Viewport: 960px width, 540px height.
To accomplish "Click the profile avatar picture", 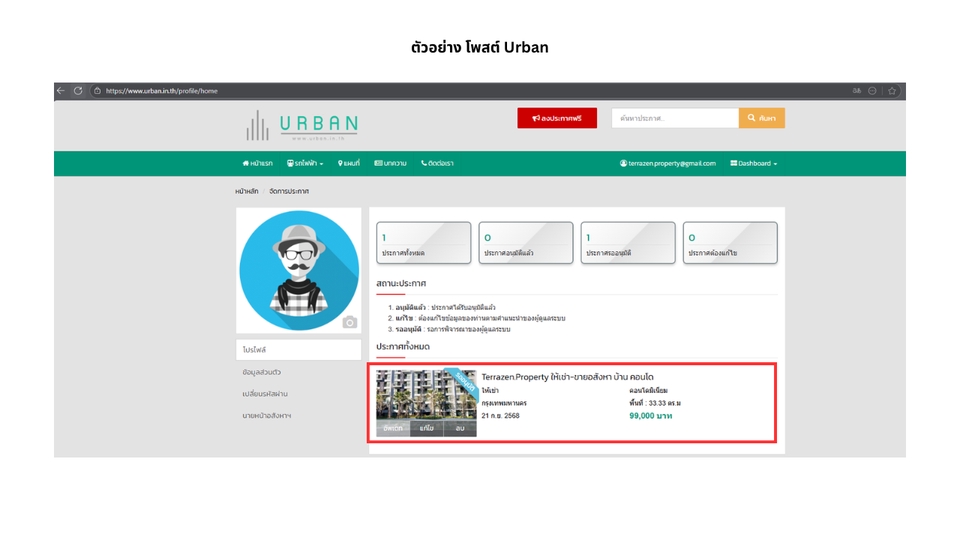I will [x=299, y=271].
